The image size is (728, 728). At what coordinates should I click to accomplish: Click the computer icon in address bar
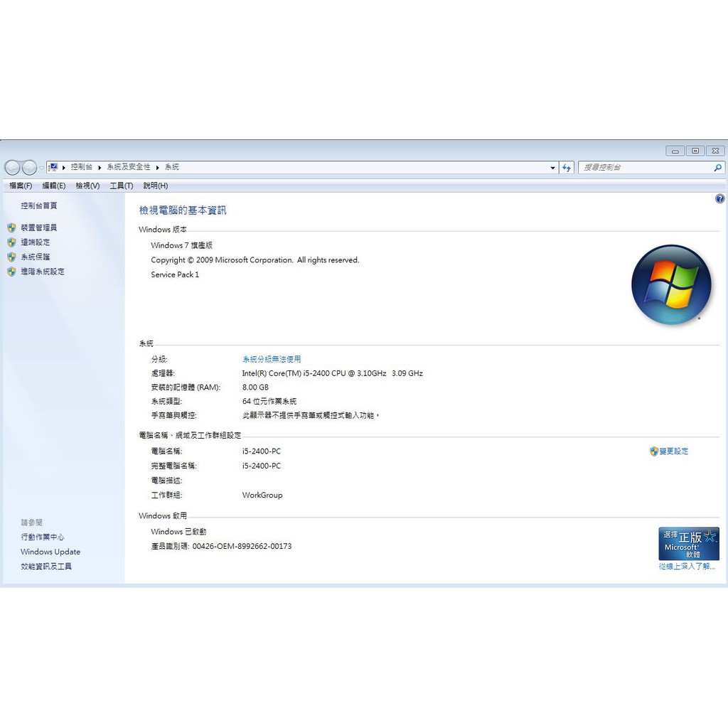pos(53,167)
